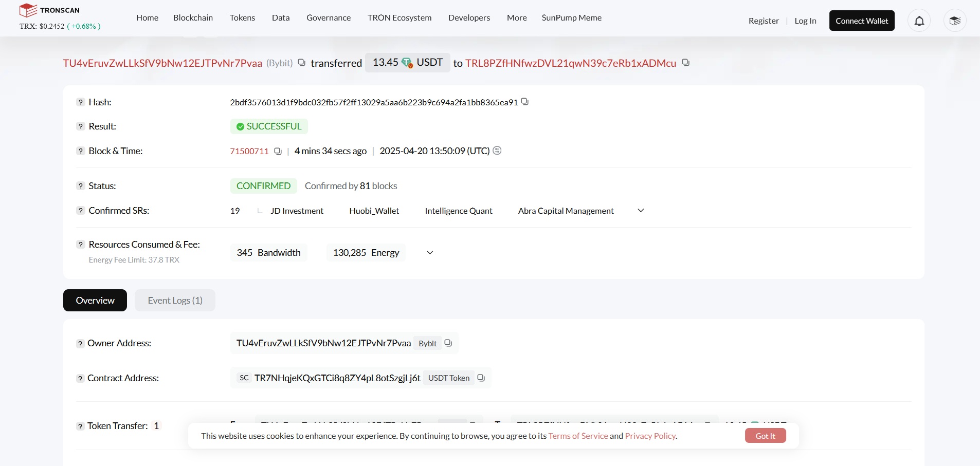The width and height of the screenshot is (980, 466).
Task: Click Intelligence Quant in Confirmed SRs
Action: coord(459,211)
